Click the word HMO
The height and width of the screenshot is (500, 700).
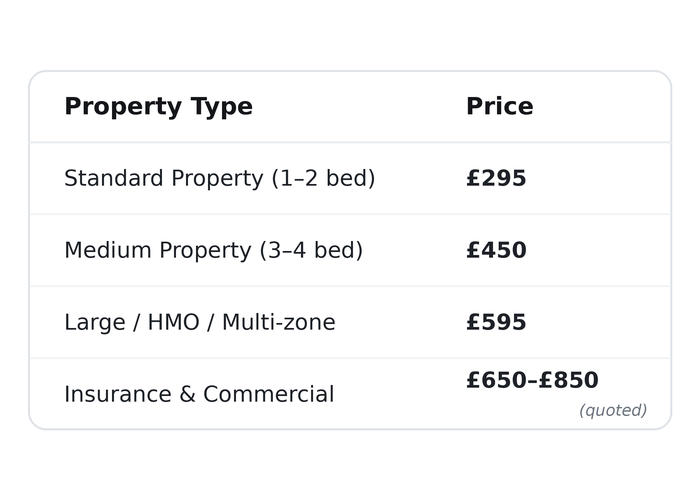(173, 322)
